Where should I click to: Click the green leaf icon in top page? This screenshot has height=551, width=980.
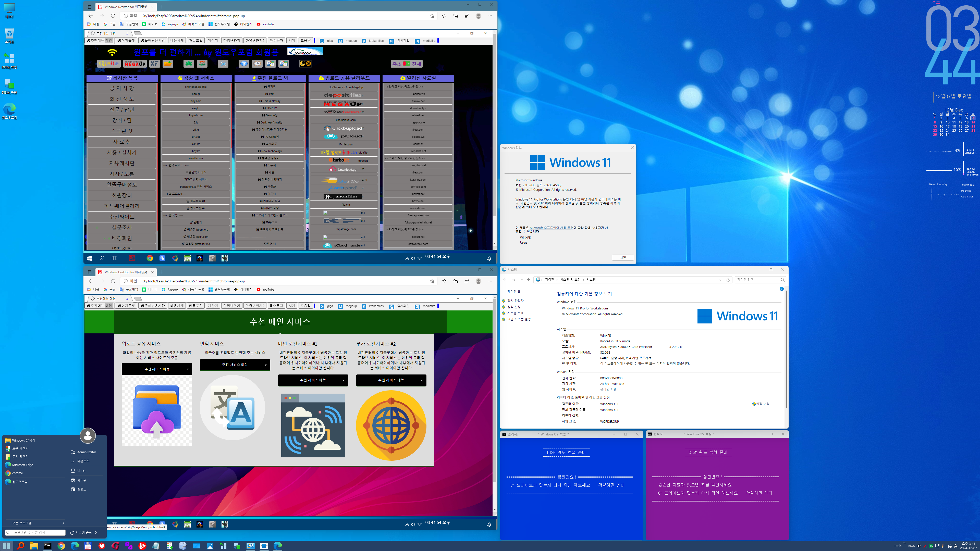189,64
